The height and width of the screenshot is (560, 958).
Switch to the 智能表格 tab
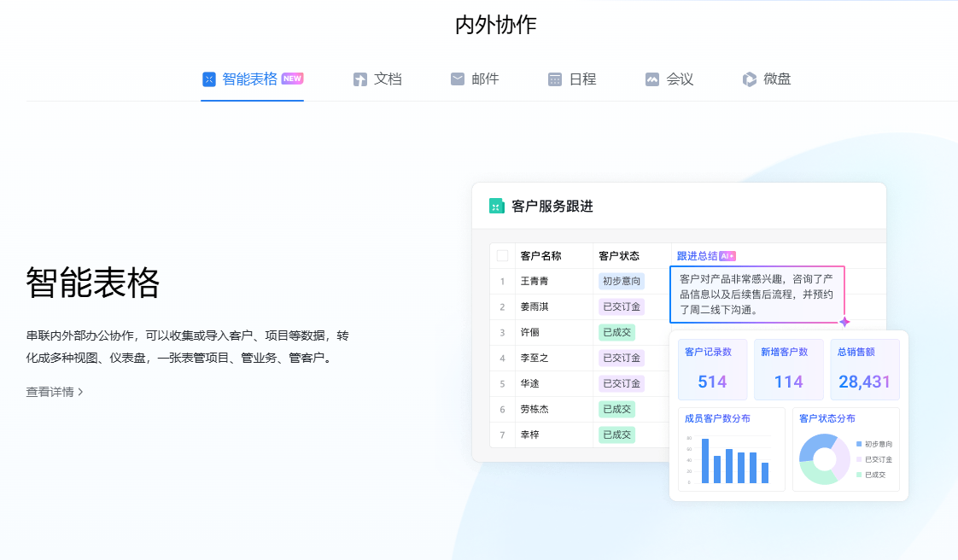tap(253, 79)
